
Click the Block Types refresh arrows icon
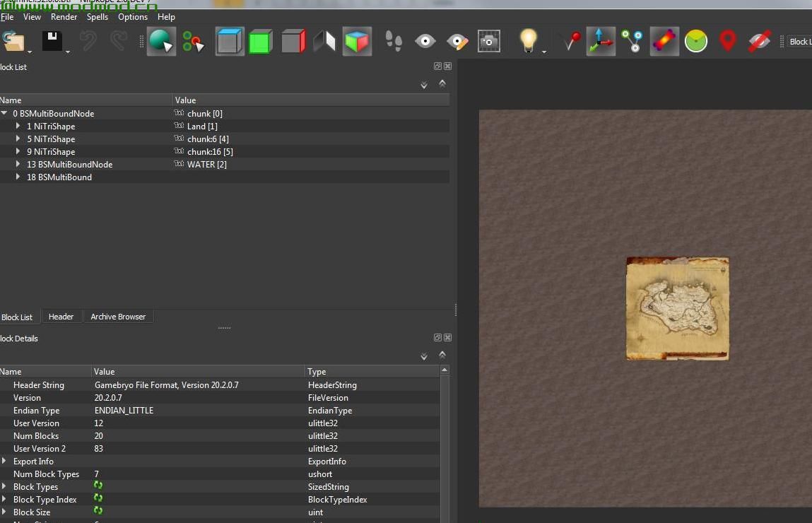(x=98, y=486)
